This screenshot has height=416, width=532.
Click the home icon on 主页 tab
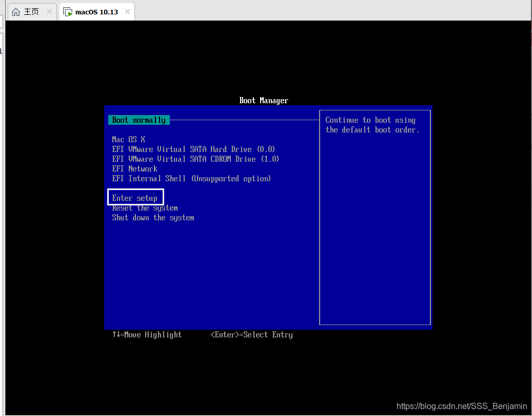[15, 12]
